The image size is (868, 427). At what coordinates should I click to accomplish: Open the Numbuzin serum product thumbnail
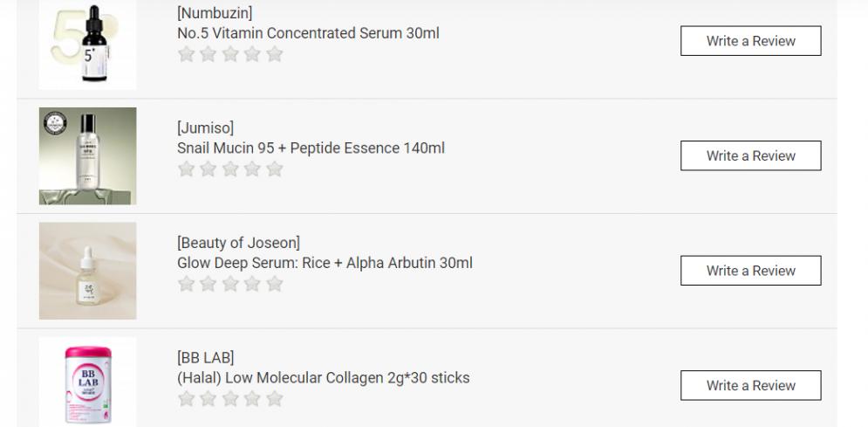[x=87, y=44]
